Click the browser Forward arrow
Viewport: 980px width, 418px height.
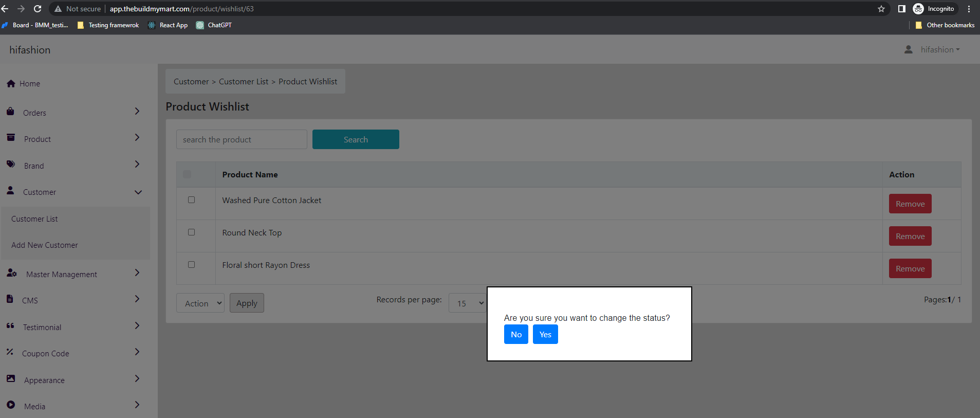[x=21, y=9]
